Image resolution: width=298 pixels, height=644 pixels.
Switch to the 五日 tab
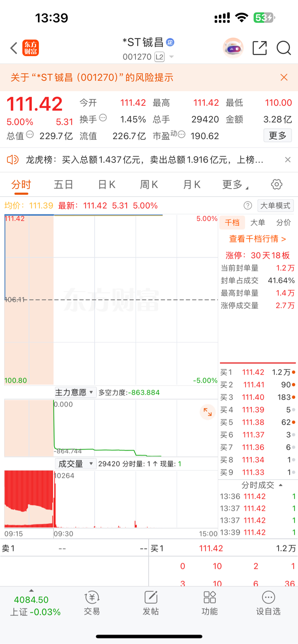pos(64,184)
